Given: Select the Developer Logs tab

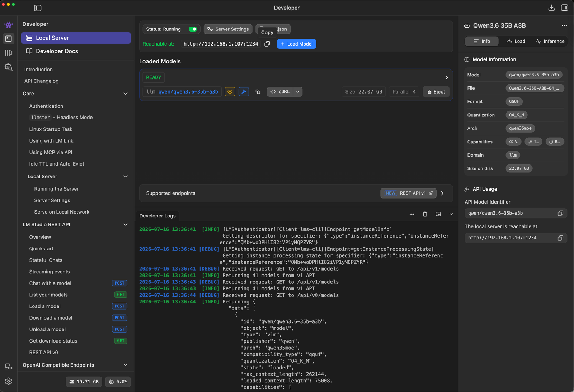Looking at the screenshot, I should click(x=157, y=216).
